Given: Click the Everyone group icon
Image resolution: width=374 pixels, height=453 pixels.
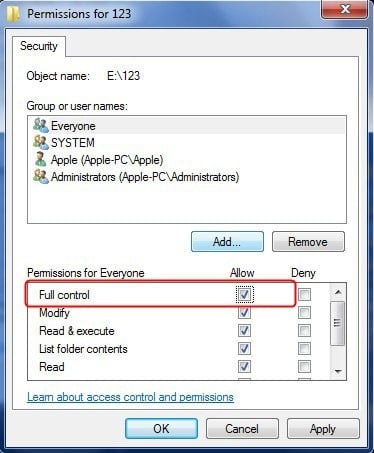Looking at the screenshot, I should [41, 125].
